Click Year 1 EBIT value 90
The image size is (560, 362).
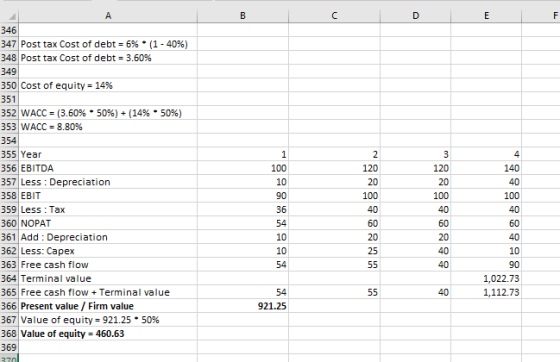coord(243,196)
